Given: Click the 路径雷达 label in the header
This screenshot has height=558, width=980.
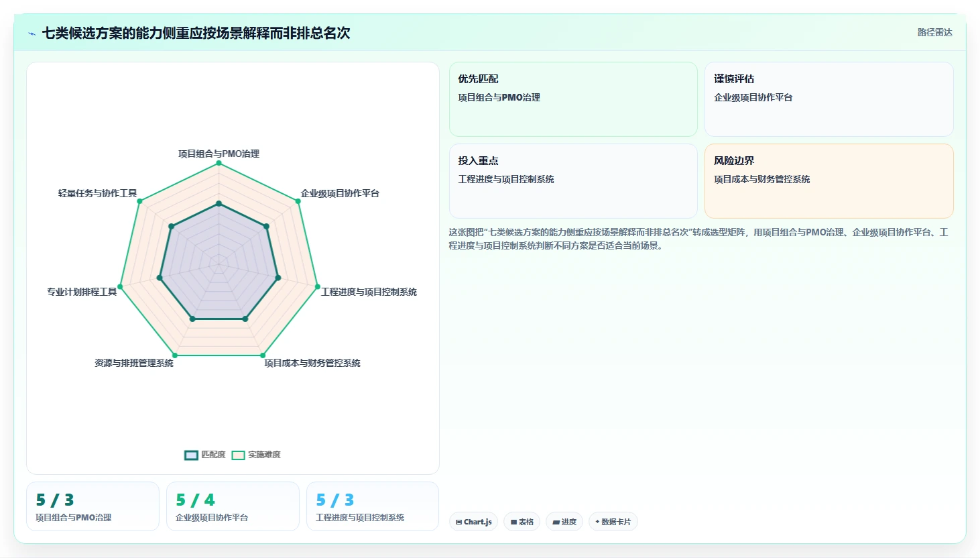Looking at the screenshot, I should (934, 32).
